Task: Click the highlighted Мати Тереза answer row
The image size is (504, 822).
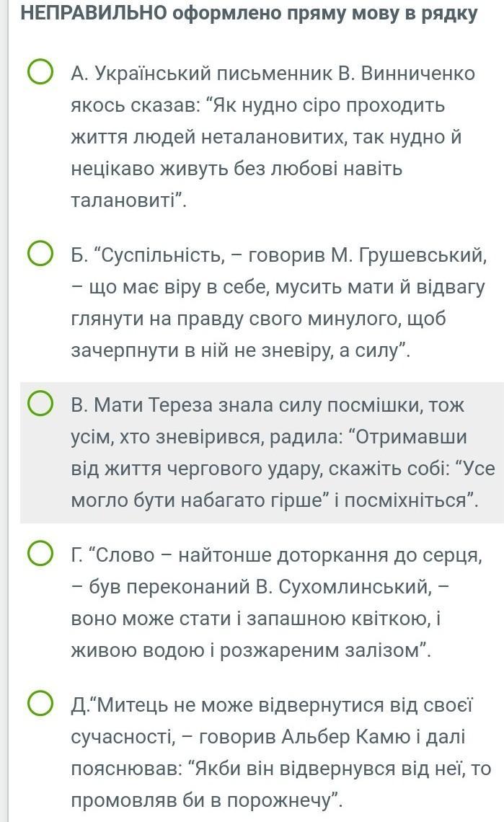Action: [262, 453]
